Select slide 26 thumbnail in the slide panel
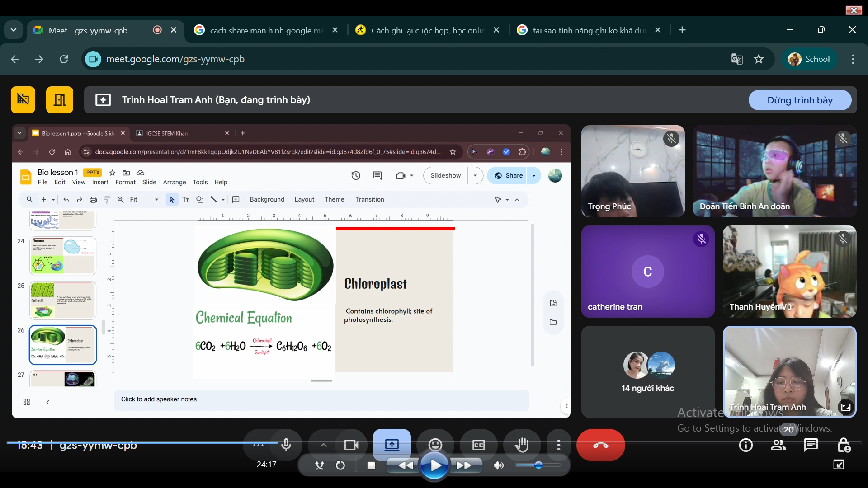The height and width of the screenshot is (488, 868). point(63,345)
